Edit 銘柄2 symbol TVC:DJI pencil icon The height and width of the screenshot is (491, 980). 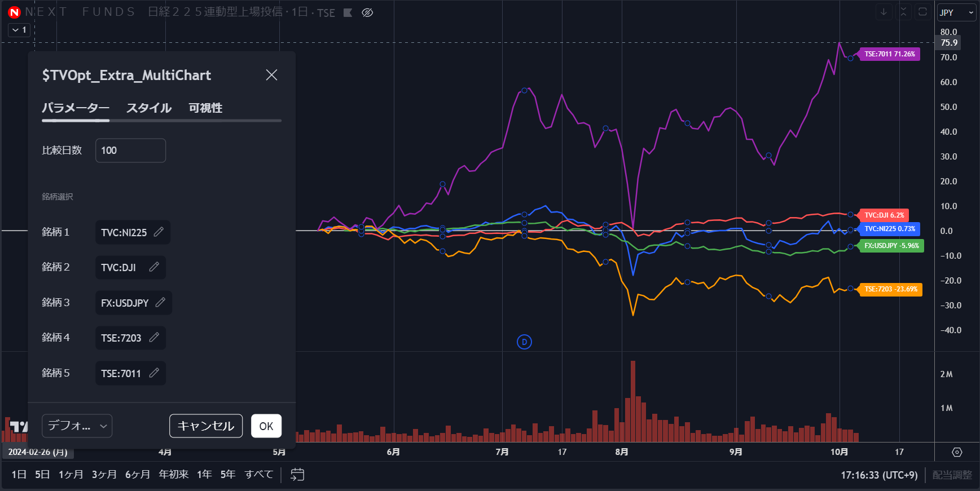pyautogui.click(x=154, y=267)
